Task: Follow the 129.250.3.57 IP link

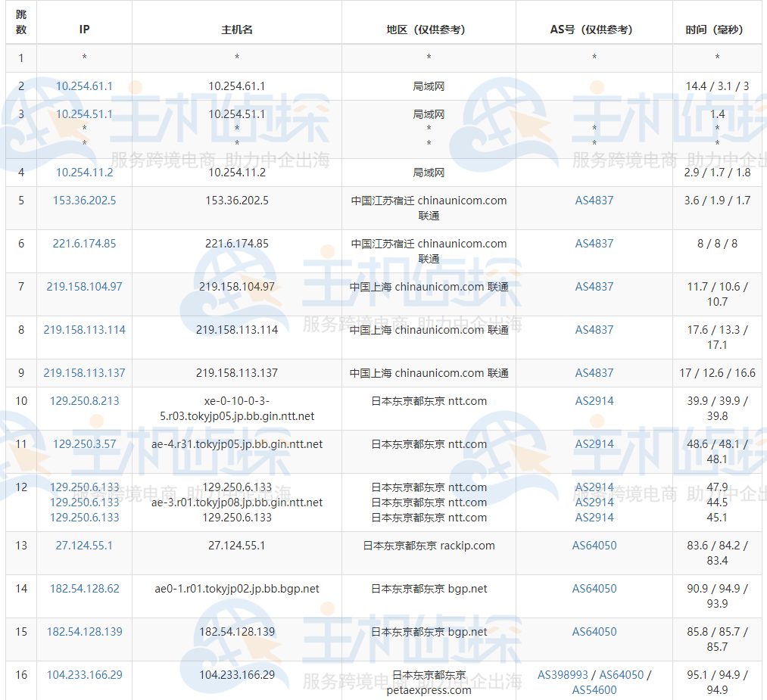Action: (84, 444)
